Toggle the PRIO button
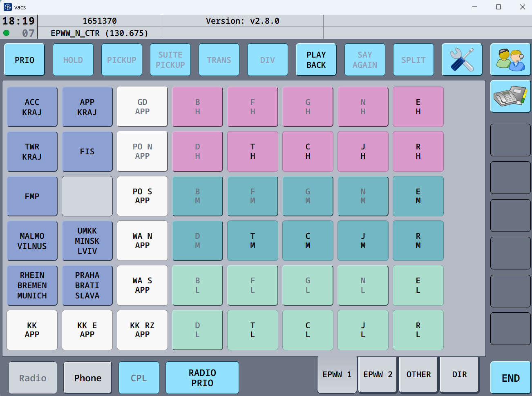Screen dimensions: 532x396 (x=25, y=60)
